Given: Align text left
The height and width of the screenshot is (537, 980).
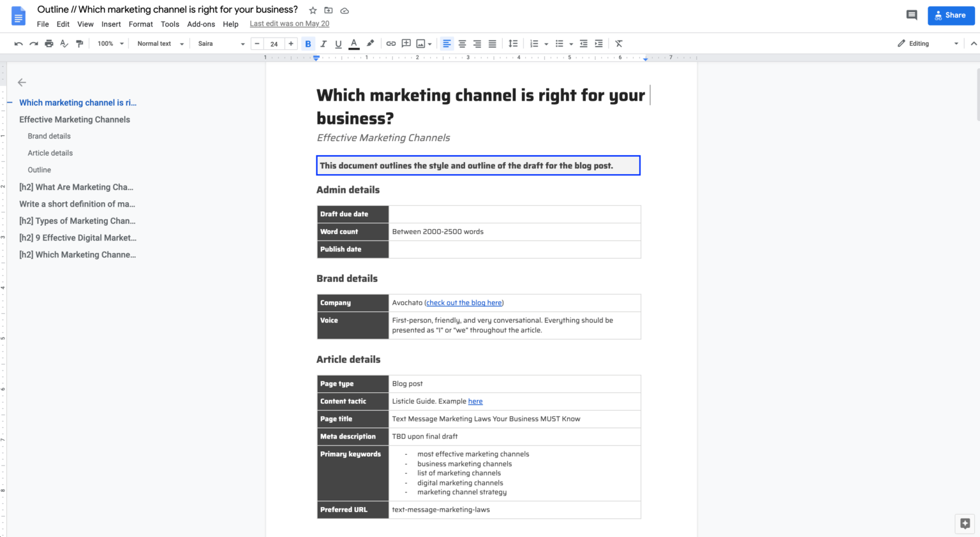Looking at the screenshot, I should click(447, 43).
